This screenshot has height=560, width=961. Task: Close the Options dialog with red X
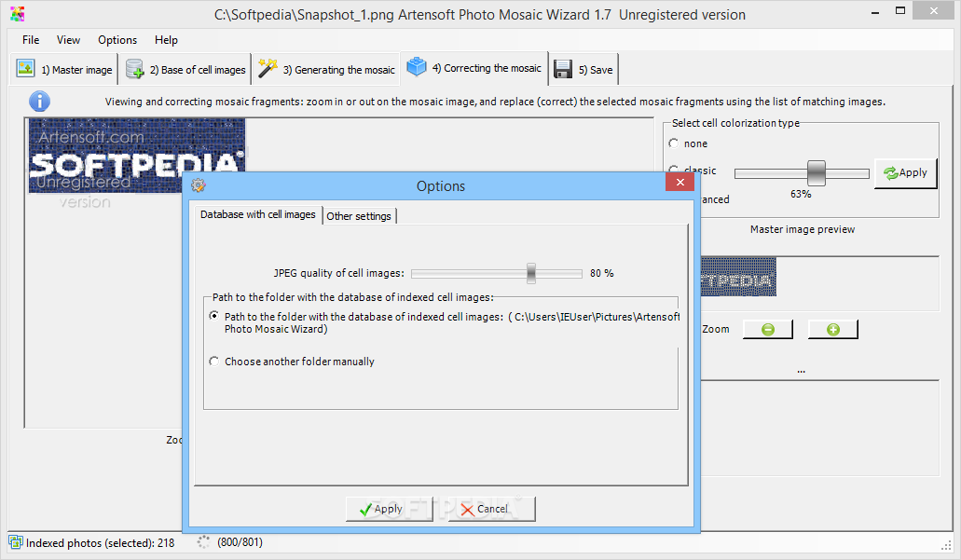click(680, 182)
